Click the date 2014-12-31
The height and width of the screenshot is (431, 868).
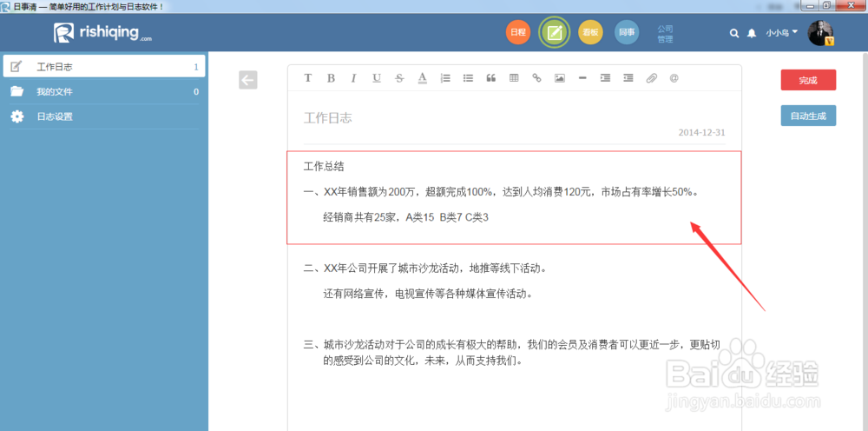(701, 133)
